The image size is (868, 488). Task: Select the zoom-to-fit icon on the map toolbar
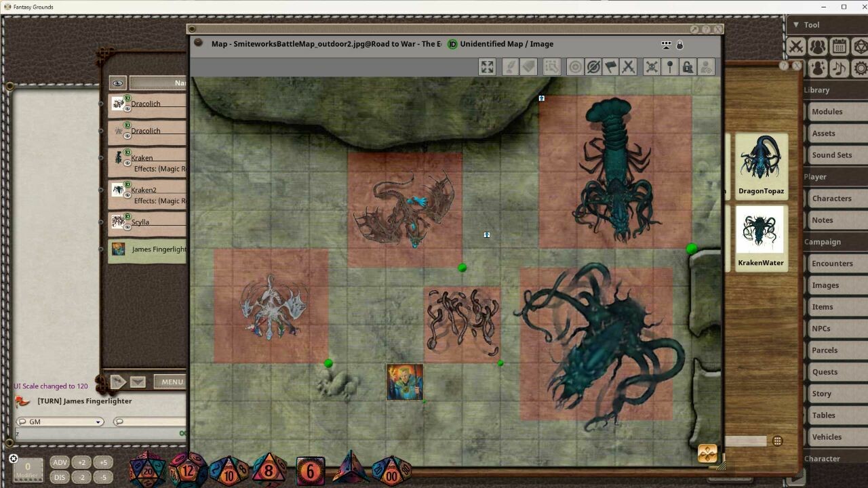[x=487, y=66]
